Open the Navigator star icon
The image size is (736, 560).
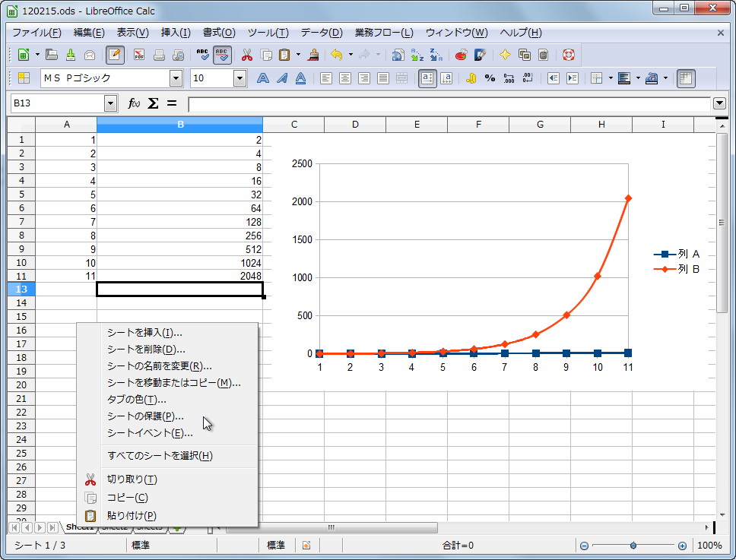[x=505, y=55]
